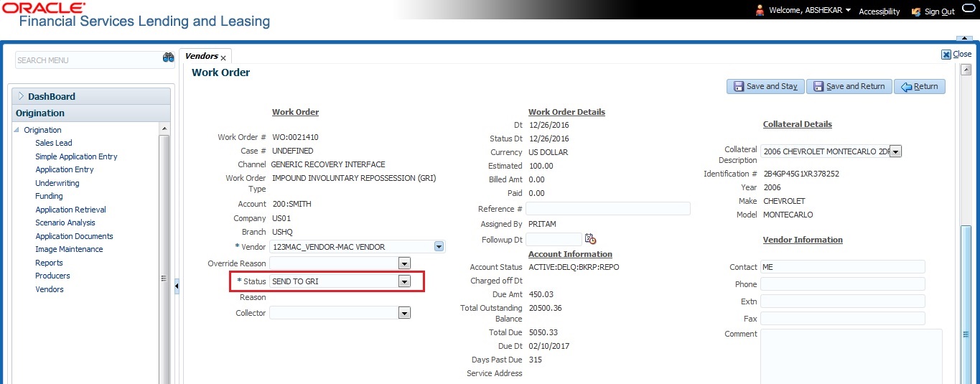The height and width of the screenshot is (384, 980).
Task: Click the user profile icon beside Welcome
Action: click(x=760, y=11)
